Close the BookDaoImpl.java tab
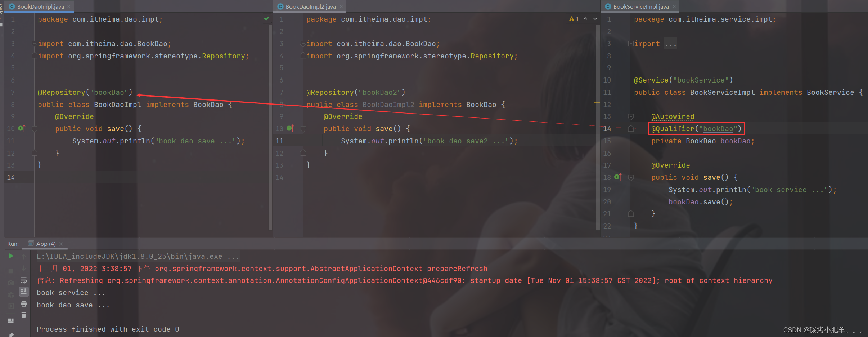868x337 pixels. (x=69, y=6)
